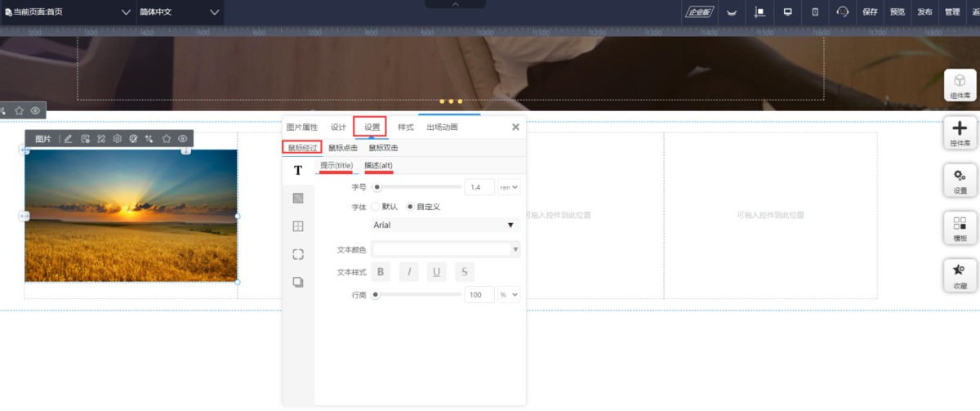Open the customer service headset icon

pos(843,11)
